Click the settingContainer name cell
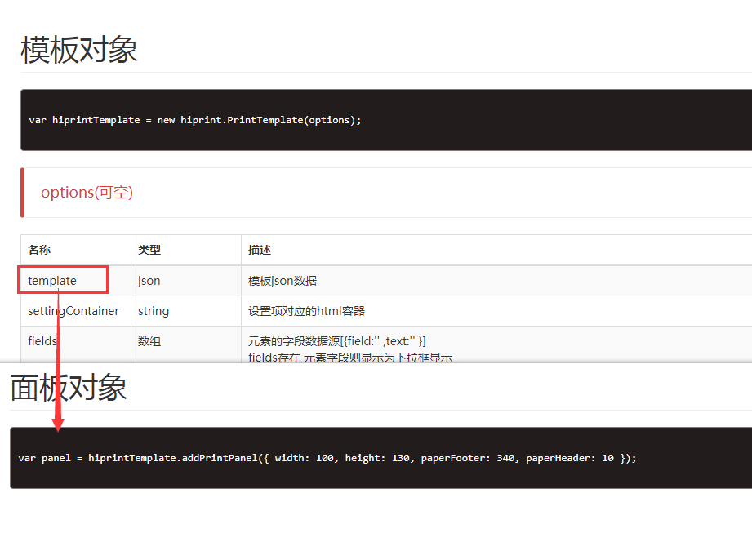Screen dimensions: 752x560 [76, 311]
